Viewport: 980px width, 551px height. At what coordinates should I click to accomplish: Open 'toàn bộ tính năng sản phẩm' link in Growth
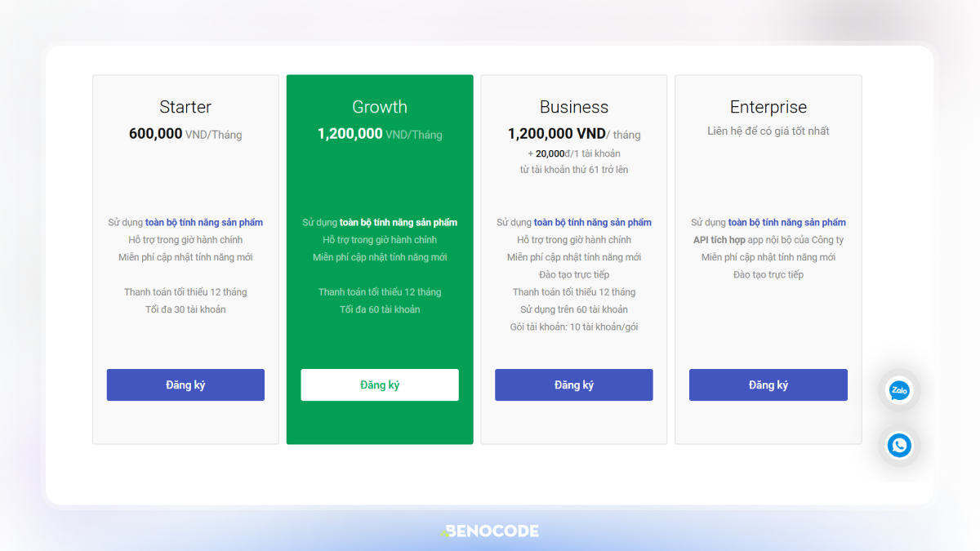(399, 222)
